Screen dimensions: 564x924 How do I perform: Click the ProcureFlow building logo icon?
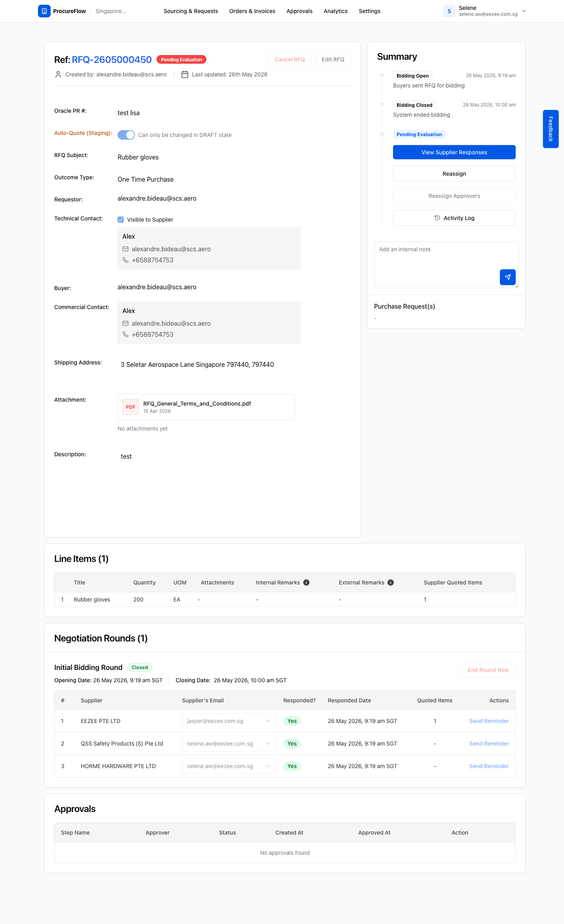click(44, 11)
